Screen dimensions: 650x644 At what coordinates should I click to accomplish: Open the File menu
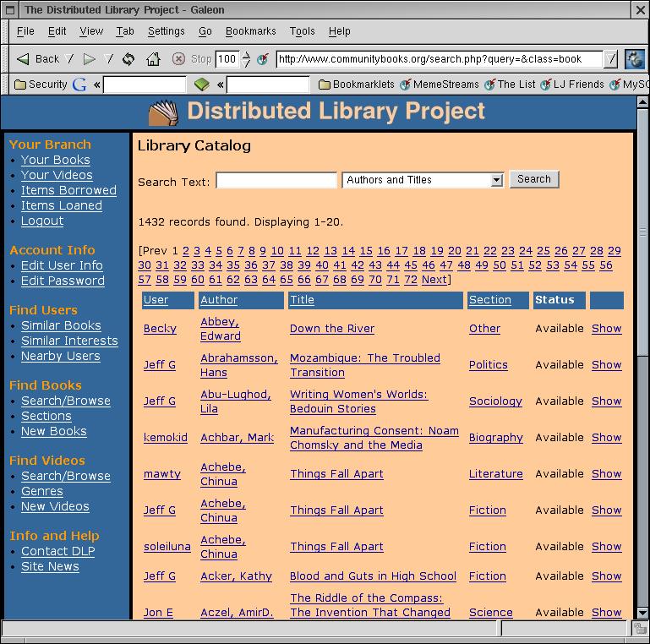[25, 31]
